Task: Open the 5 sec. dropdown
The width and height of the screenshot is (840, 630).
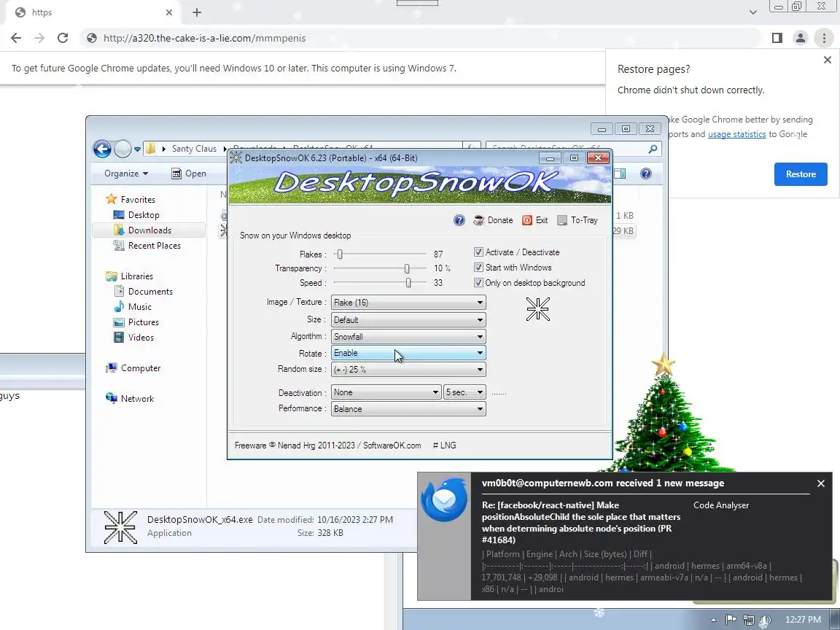Action: click(464, 392)
